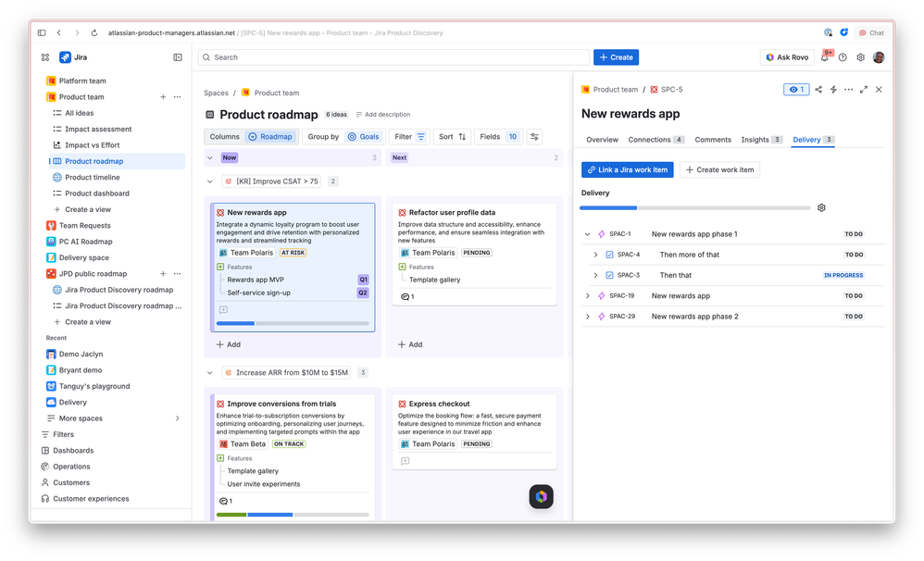The height and width of the screenshot is (561, 924).
Task: Open more actions ellipsis in idea panel
Action: (x=849, y=90)
